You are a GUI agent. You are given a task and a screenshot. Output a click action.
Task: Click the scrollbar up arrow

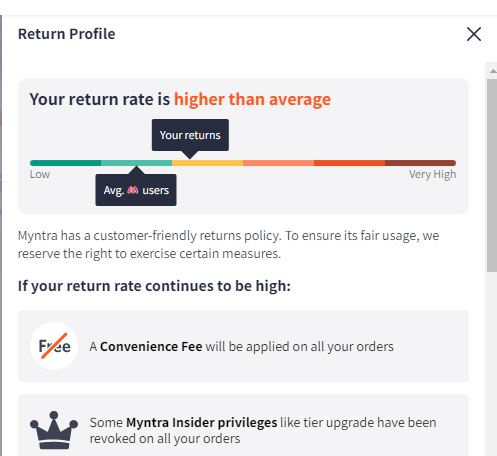point(492,70)
